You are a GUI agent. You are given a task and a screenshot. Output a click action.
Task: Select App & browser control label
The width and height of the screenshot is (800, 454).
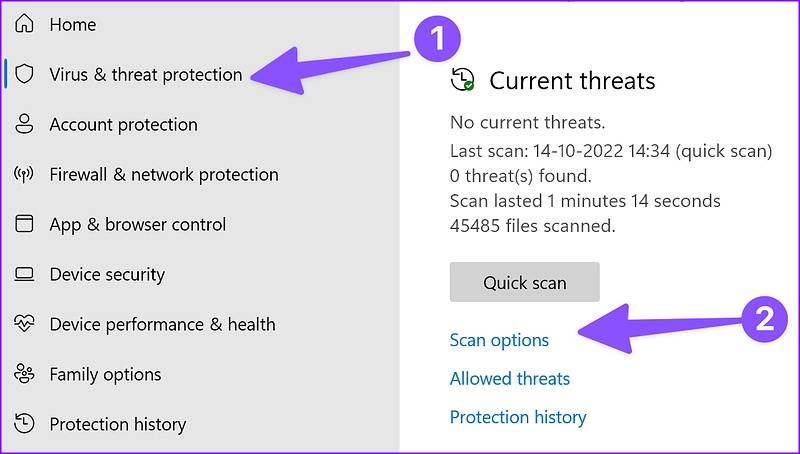click(138, 224)
